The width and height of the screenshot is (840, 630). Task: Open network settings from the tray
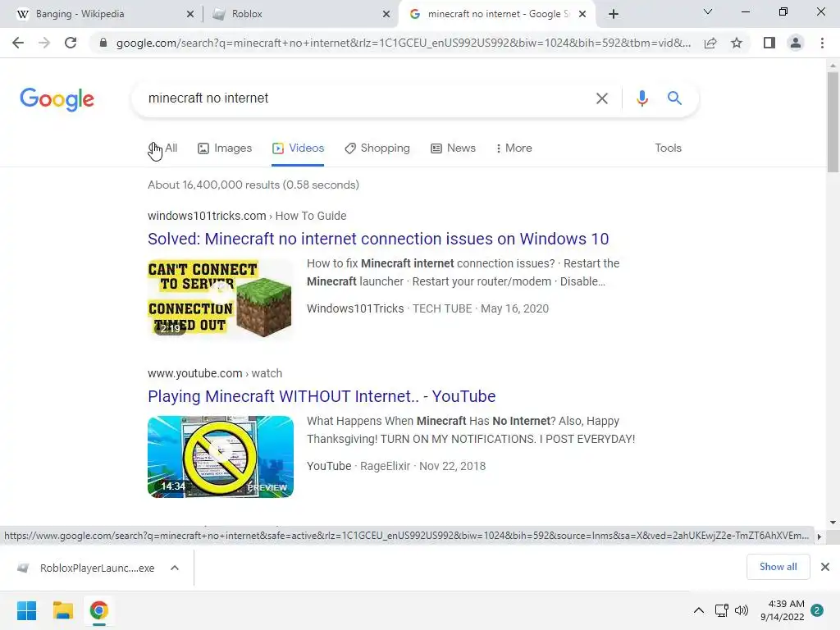pos(721,610)
